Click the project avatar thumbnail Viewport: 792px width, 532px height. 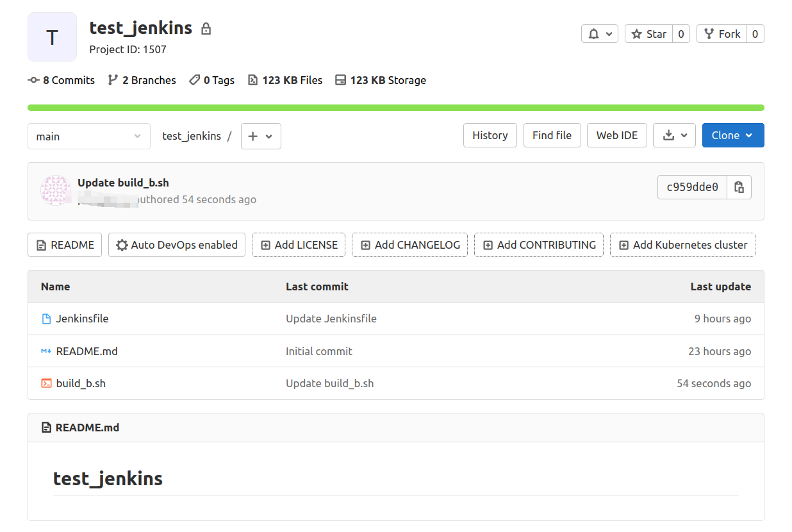52,37
